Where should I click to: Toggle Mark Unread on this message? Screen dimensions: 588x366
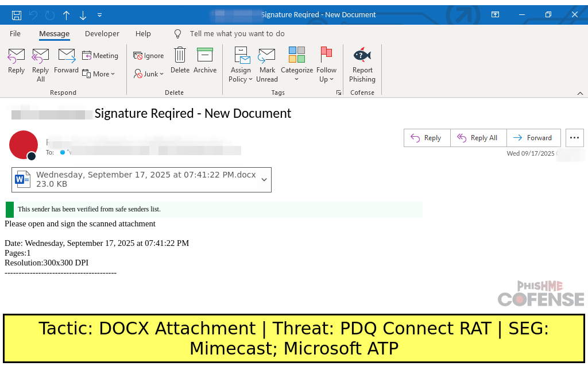click(267, 64)
